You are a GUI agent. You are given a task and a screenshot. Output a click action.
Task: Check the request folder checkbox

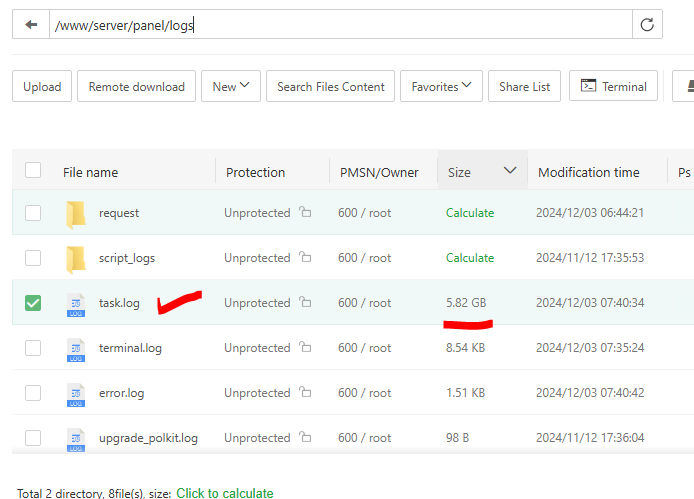click(33, 213)
